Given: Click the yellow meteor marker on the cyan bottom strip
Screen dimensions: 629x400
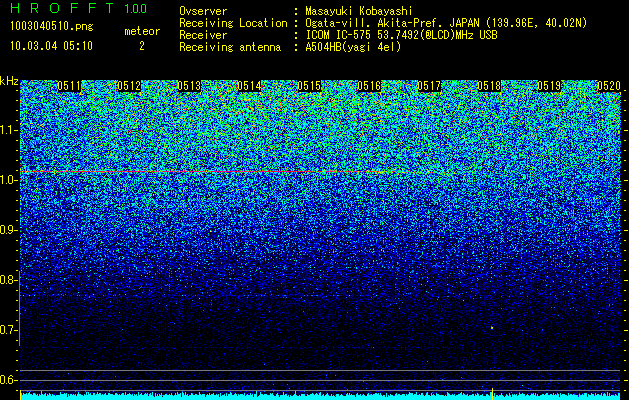Looking at the screenshot, I should pyautogui.click(x=492, y=394).
